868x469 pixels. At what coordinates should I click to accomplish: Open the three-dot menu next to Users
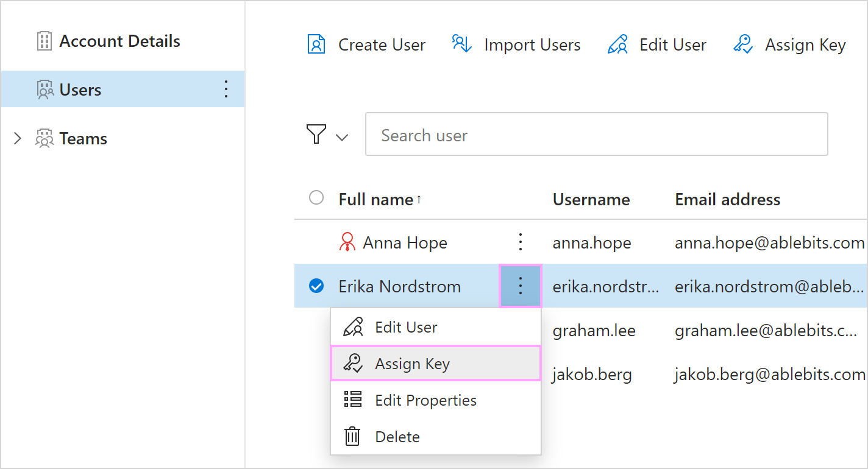pyautogui.click(x=226, y=89)
